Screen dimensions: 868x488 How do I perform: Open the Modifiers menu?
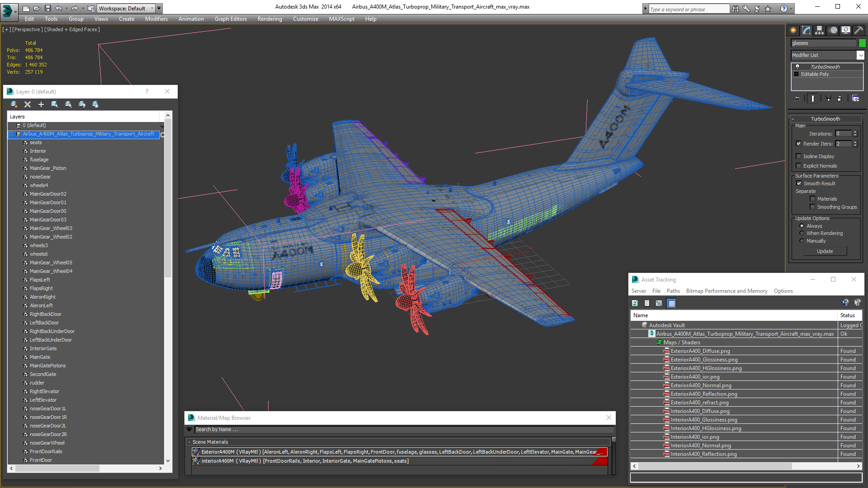(156, 19)
